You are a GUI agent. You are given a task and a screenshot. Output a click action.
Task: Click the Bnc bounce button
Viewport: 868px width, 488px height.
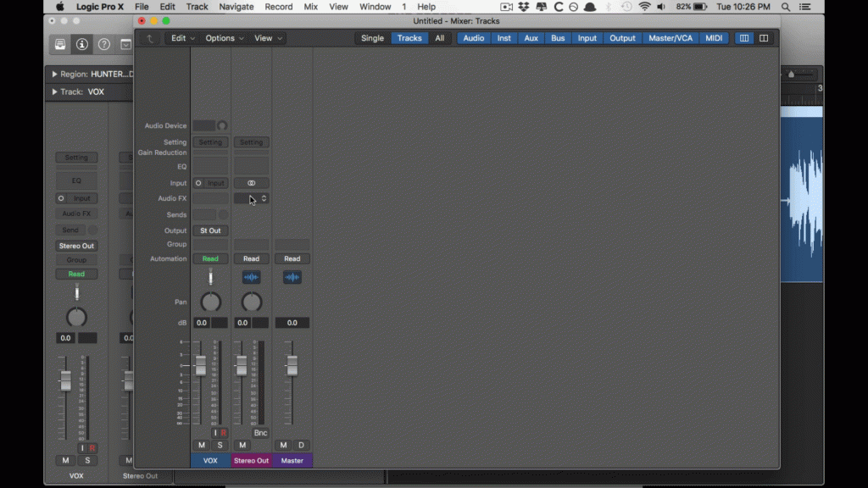click(260, 433)
